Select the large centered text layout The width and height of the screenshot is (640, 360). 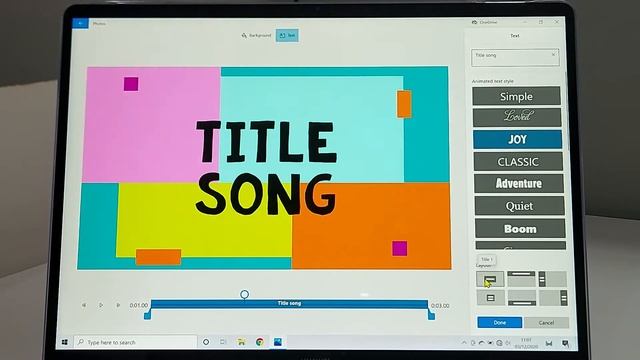coord(490,279)
